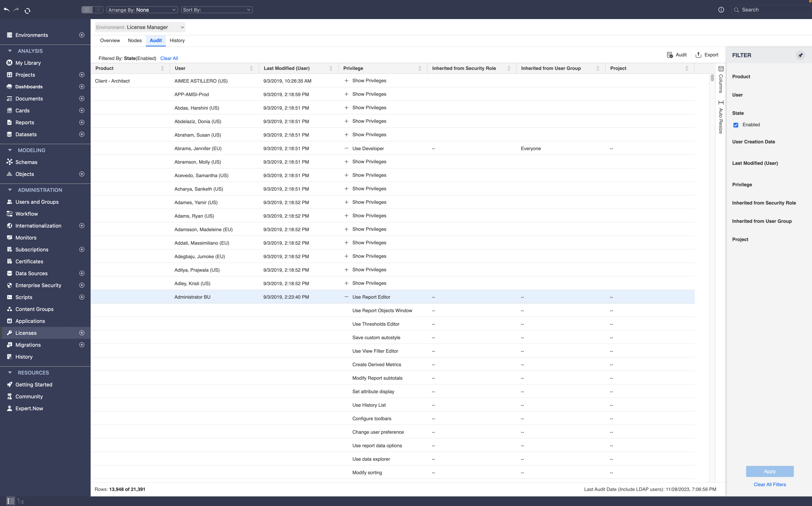The width and height of the screenshot is (812, 506).
Task: Uncheck the Enabled state filter
Action: pyautogui.click(x=736, y=125)
